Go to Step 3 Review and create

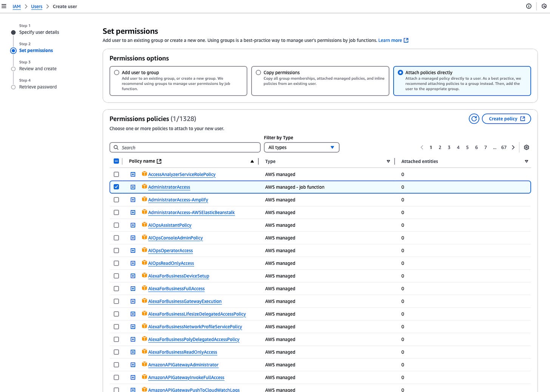[x=38, y=69]
